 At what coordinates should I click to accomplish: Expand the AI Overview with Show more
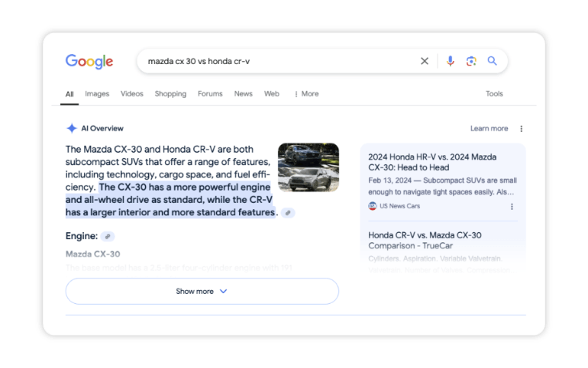(x=202, y=291)
